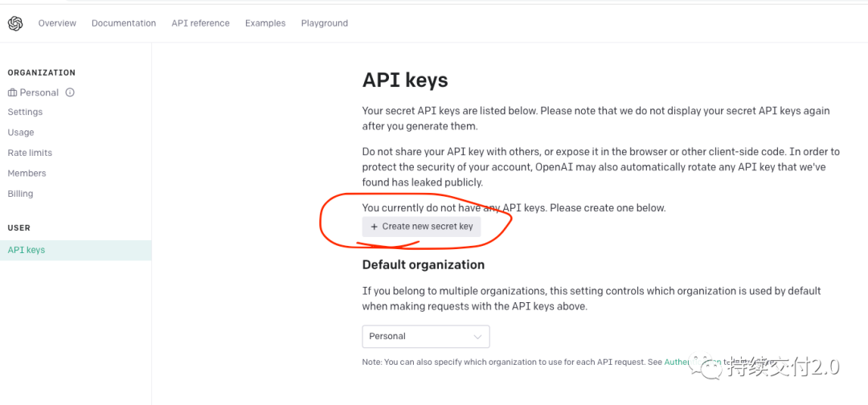Open the Rate limits page
The image size is (868, 405).
30,153
